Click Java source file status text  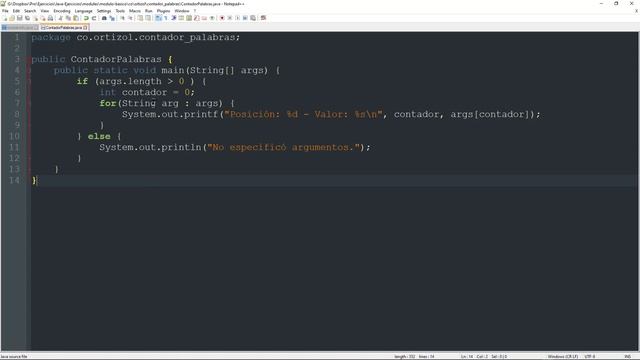coord(14,357)
